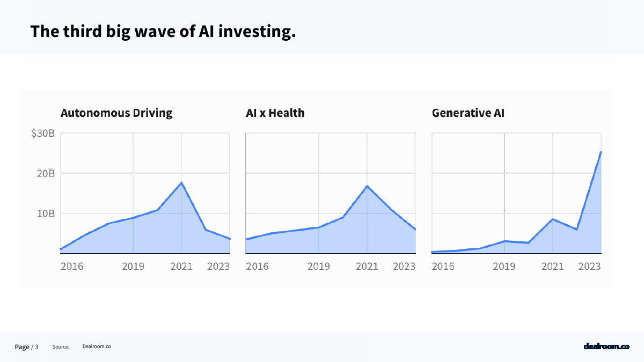Click 2016 label under Autonomous Driving chart
Image resolution: width=644 pixels, height=362 pixels.
point(72,266)
